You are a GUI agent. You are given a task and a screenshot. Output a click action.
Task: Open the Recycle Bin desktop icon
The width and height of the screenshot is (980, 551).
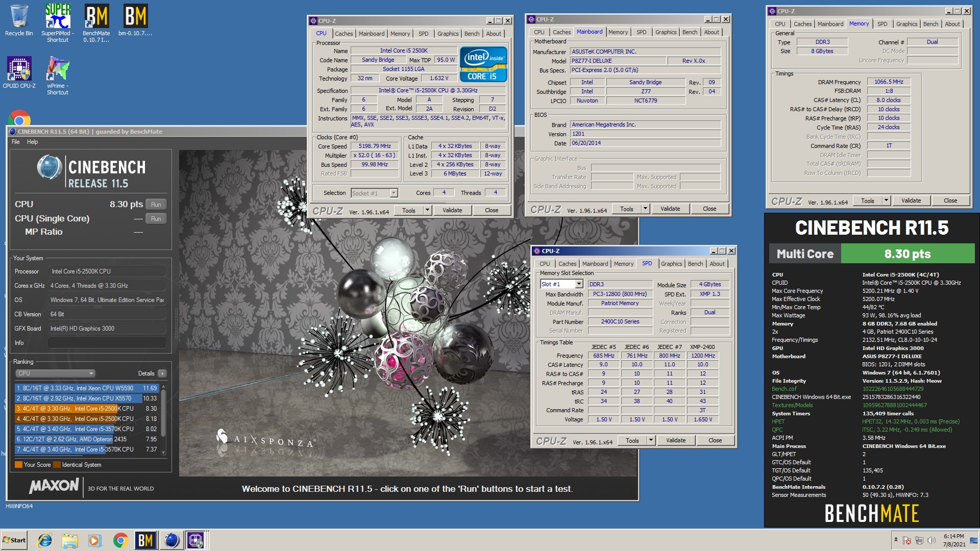coord(19,20)
